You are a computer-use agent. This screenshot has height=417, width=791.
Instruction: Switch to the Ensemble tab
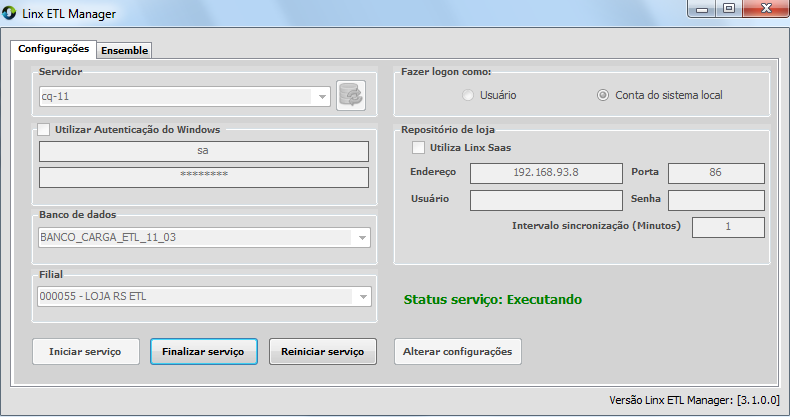(x=125, y=50)
